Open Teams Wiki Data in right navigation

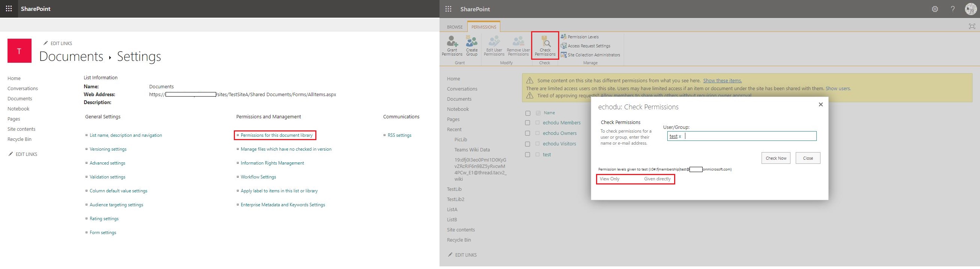pyautogui.click(x=472, y=150)
